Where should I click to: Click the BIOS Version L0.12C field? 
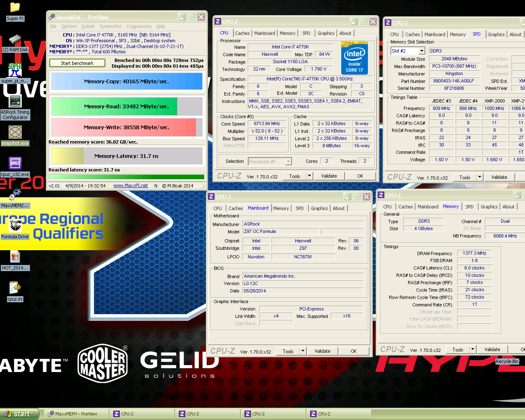pos(303,283)
